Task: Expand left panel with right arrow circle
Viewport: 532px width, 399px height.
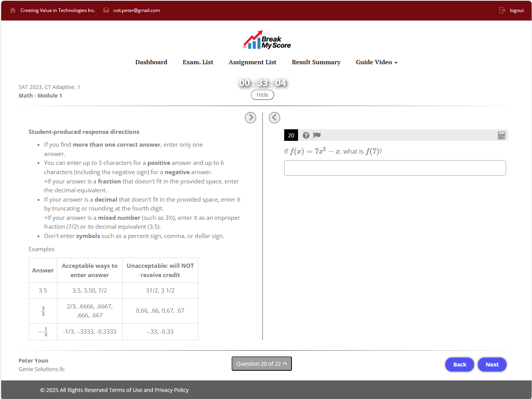Action: [x=251, y=118]
